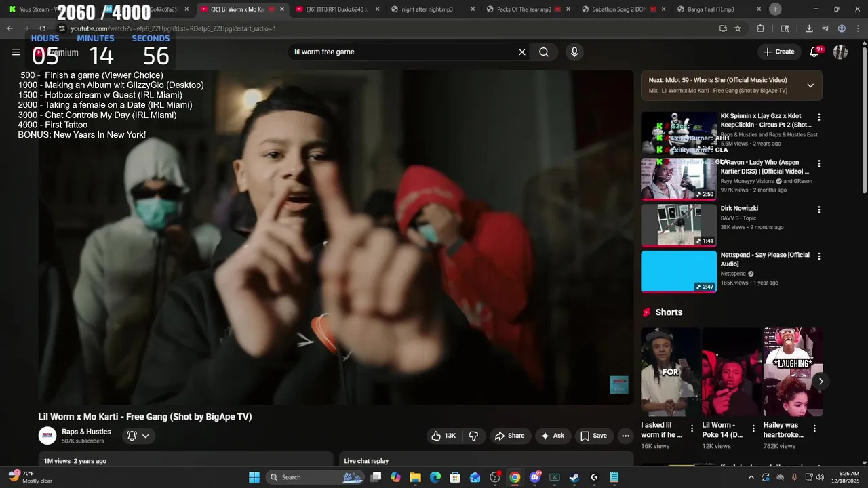Clear the search box text with X
868x488 pixels.
[x=522, y=52]
